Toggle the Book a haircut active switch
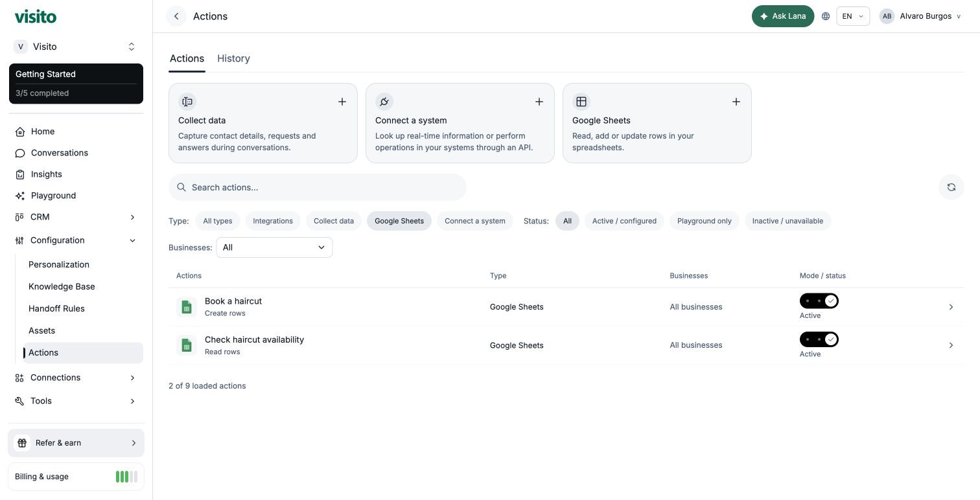Image resolution: width=980 pixels, height=500 pixels. click(x=819, y=301)
